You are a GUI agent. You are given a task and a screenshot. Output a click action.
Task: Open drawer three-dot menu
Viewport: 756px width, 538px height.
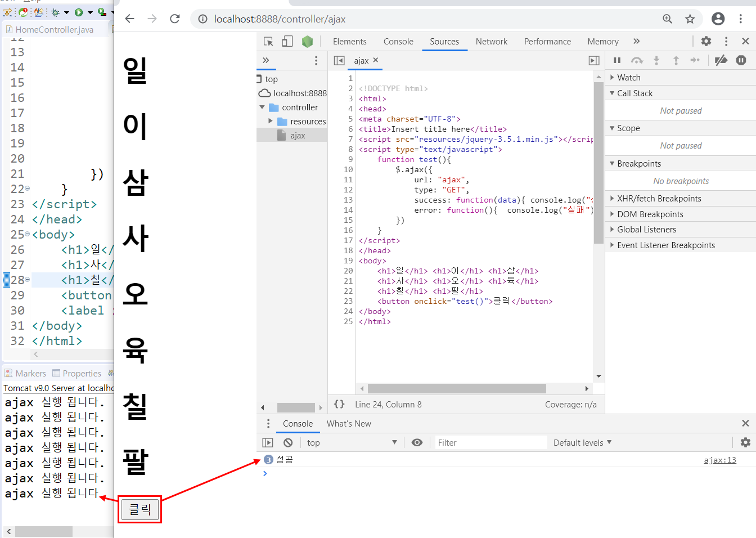268,423
